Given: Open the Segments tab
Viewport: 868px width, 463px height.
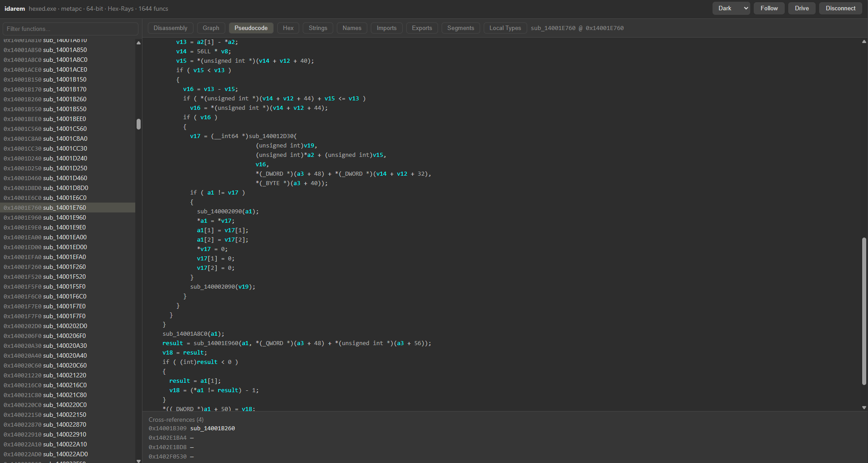Looking at the screenshot, I should pyautogui.click(x=460, y=28).
